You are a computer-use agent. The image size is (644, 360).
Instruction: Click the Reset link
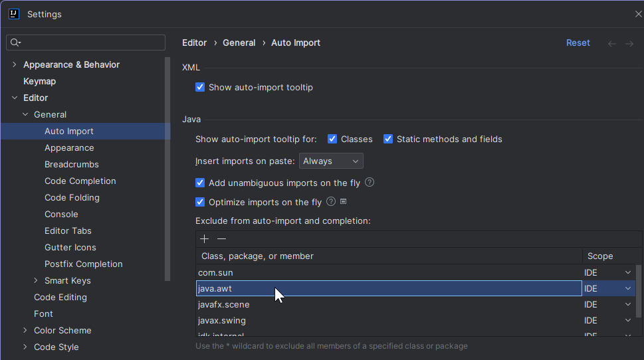pyautogui.click(x=578, y=43)
